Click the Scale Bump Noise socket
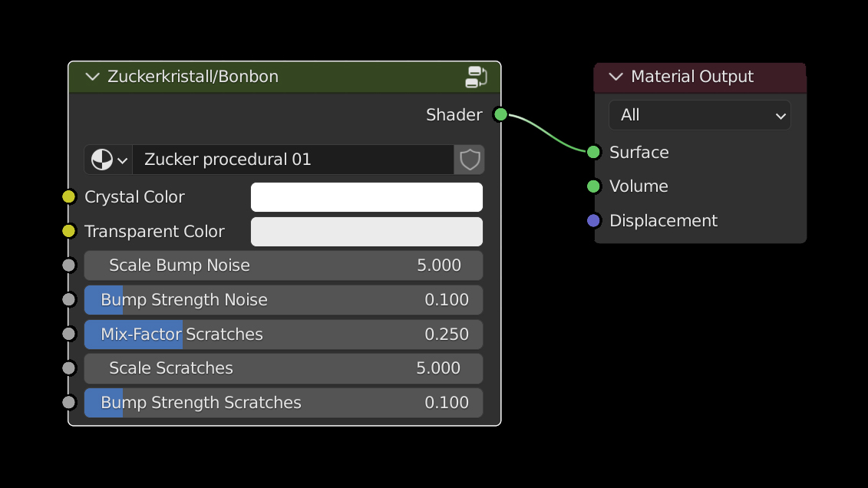This screenshot has height=488, width=868. tap(69, 265)
